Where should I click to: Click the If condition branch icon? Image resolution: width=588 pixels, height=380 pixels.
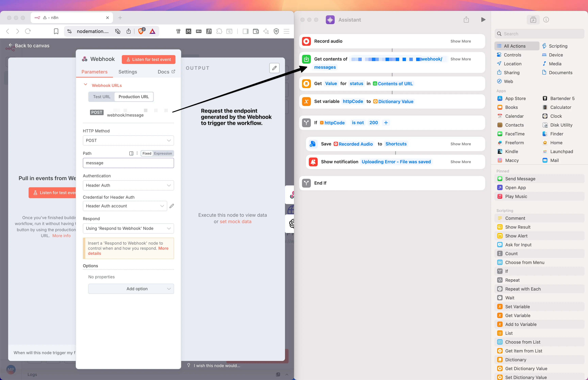(x=306, y=123)
